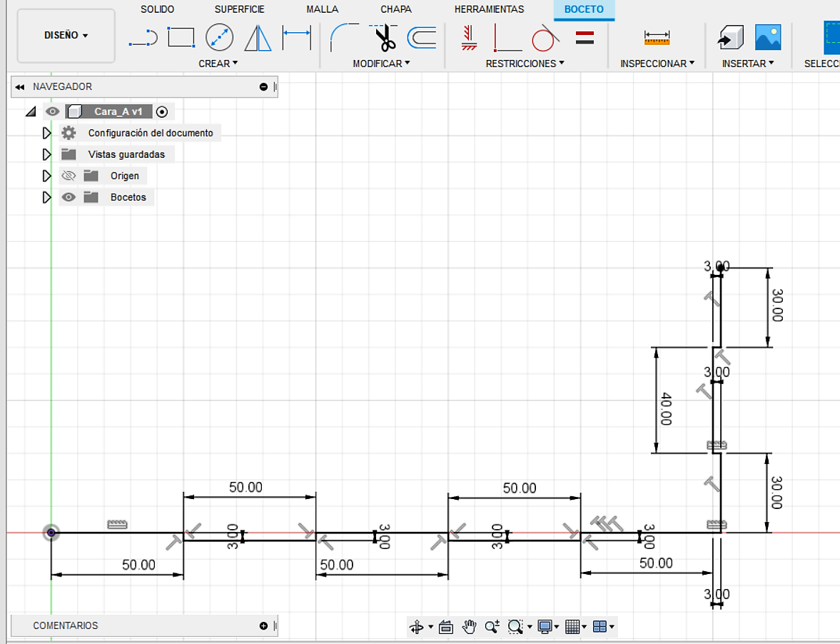The image size is (840, 644).
Task: Open the Orbit tool dropdown arrow
Action: coord(431,627)
